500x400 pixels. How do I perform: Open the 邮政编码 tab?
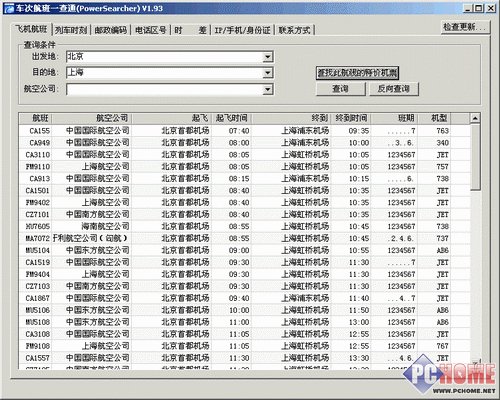(111, 30)
